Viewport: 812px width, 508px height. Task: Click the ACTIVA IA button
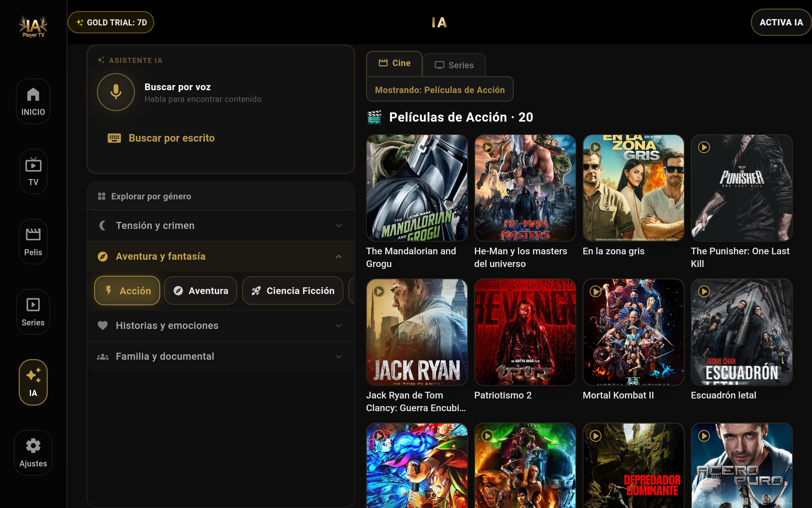point(781,23)
